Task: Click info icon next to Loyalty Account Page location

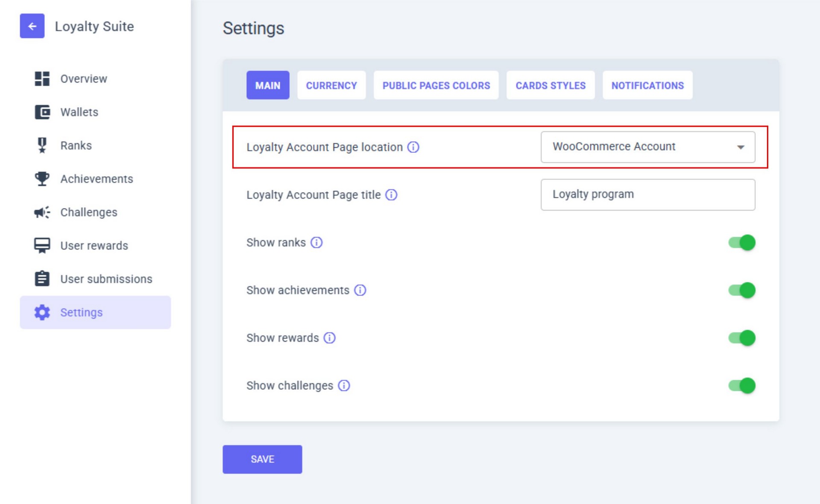Action: (413, 147)
